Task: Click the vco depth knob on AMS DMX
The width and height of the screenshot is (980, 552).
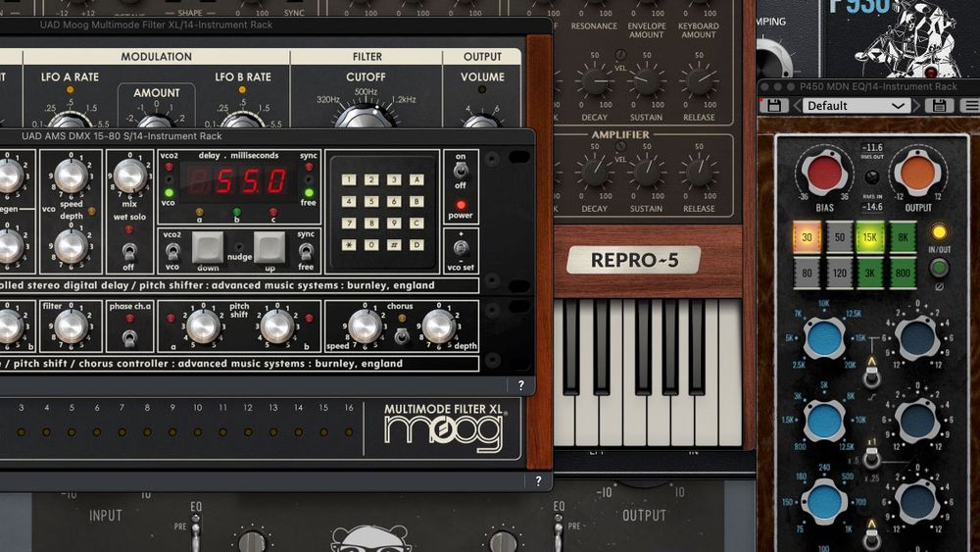Action: 72,246
